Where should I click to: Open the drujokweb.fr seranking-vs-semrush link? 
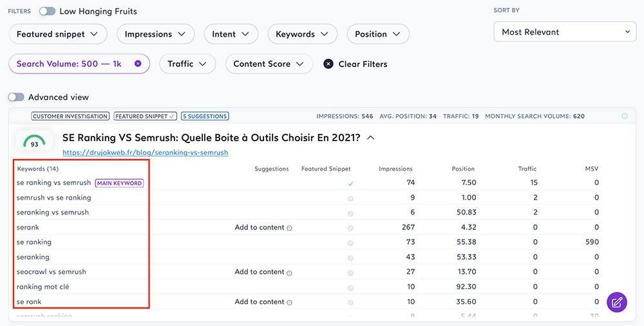(x=146, y=153)
